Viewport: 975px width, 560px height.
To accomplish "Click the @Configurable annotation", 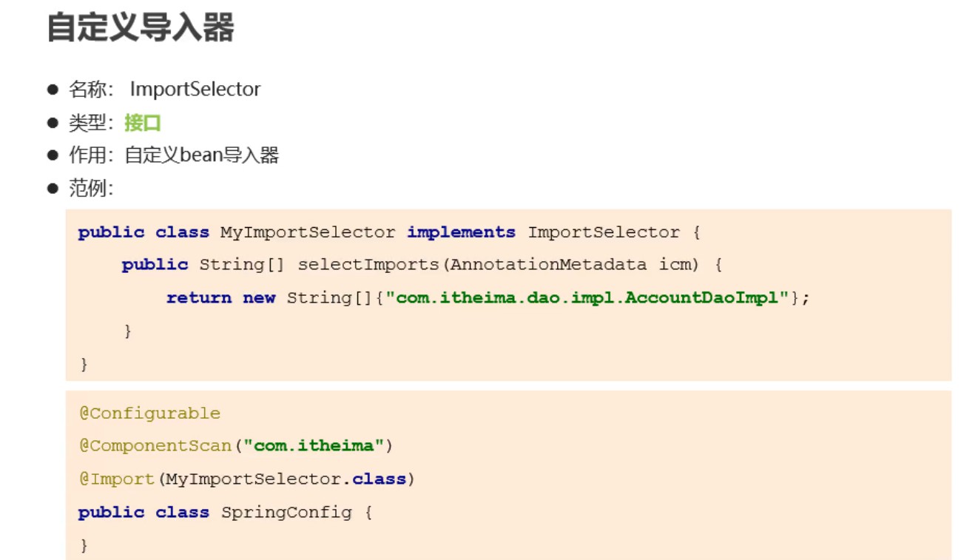I will [149, 414].
